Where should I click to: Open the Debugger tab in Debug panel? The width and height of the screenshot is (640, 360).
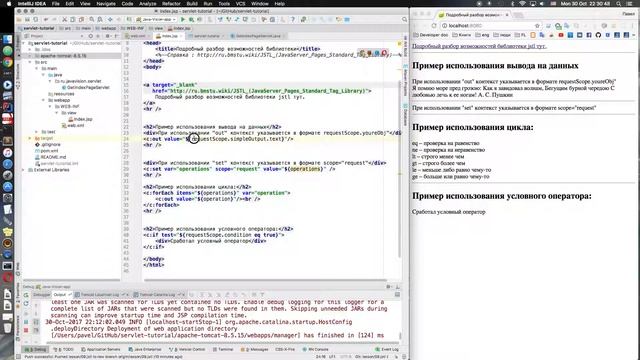click(41, 295)
